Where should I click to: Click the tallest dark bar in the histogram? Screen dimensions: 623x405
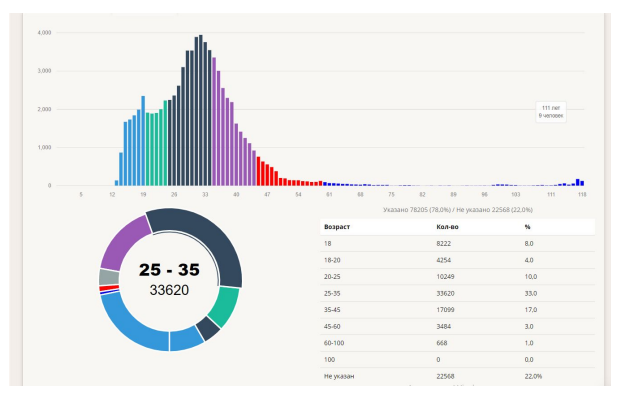tap(201, 110)
